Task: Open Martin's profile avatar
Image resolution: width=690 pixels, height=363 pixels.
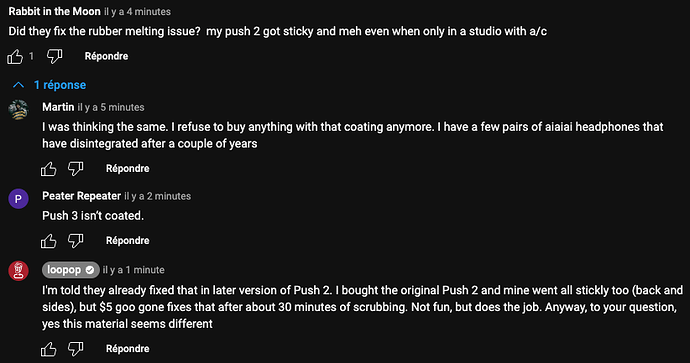Action: coord(18,110)
